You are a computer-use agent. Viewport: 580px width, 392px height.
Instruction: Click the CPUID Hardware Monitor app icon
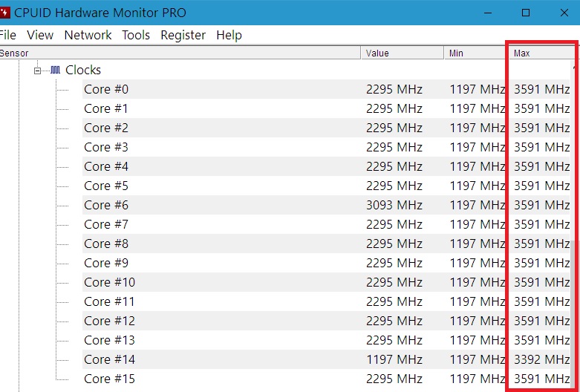[x=5, y=13]
